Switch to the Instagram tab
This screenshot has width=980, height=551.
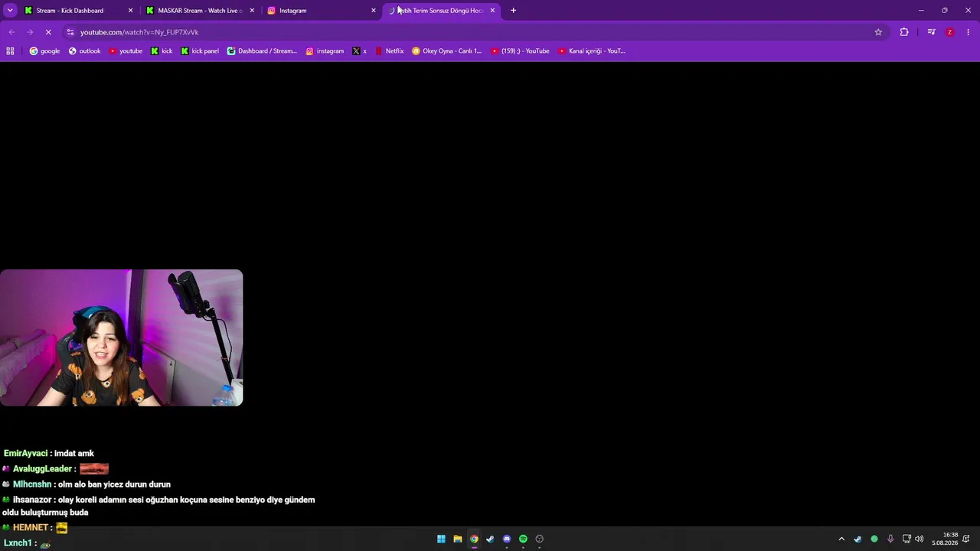[x=322, y=11]
